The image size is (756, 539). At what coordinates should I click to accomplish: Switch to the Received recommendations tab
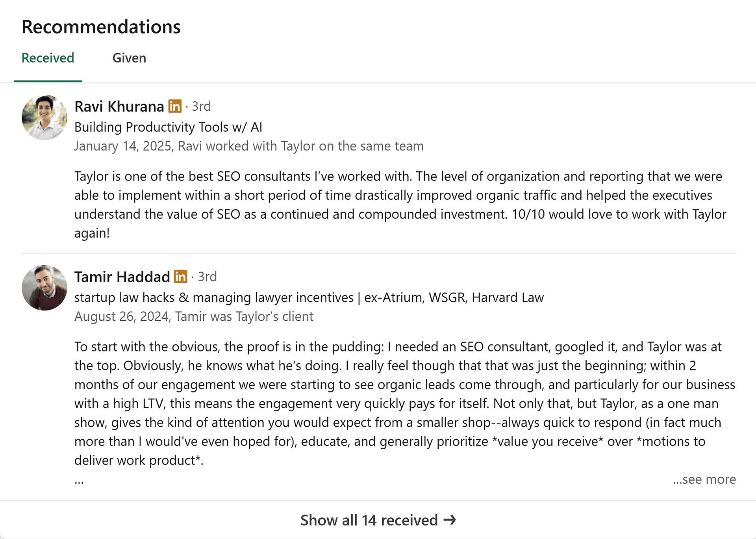48,58
